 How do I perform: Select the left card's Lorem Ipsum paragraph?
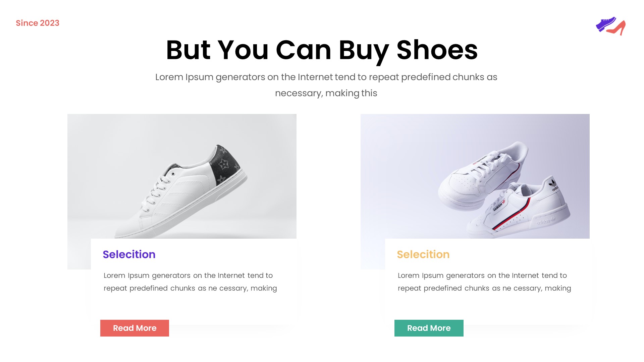[190, 282]
